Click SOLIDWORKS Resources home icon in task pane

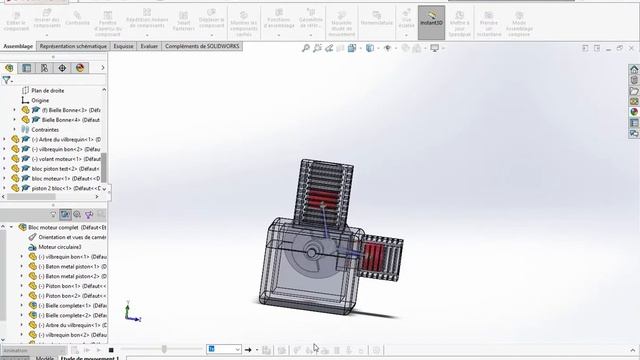[634, 69]
